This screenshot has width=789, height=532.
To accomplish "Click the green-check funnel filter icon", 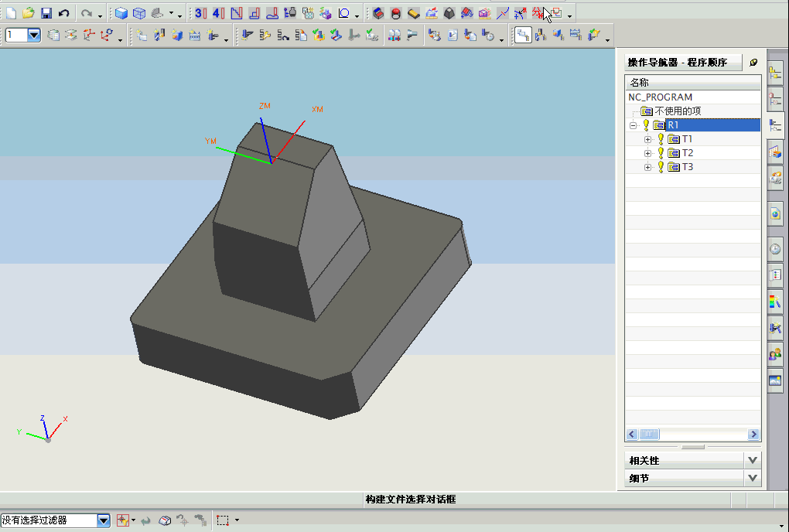I will [x=594, y=36].
